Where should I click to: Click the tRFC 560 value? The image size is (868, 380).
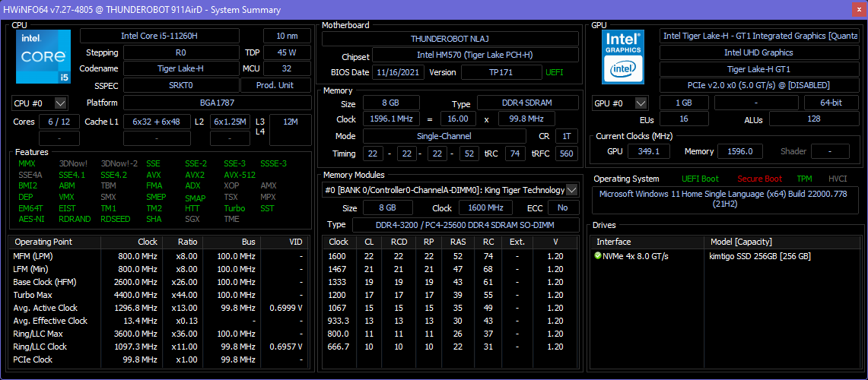point(567,154)
